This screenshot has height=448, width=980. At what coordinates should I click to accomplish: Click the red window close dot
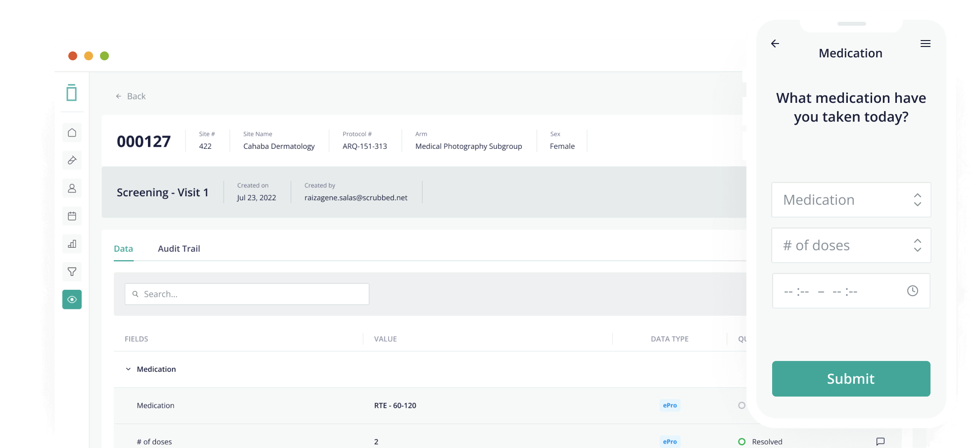[x=73, y=56]
